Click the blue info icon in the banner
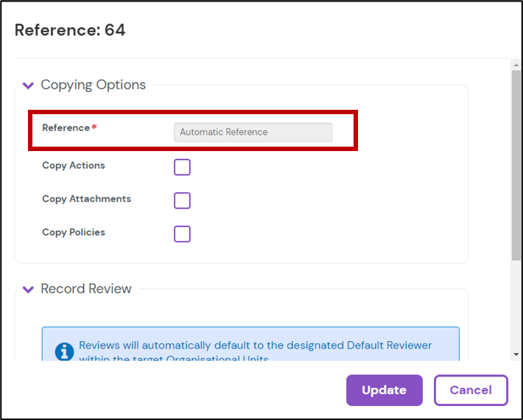523x420 pixels. point(65,351)
